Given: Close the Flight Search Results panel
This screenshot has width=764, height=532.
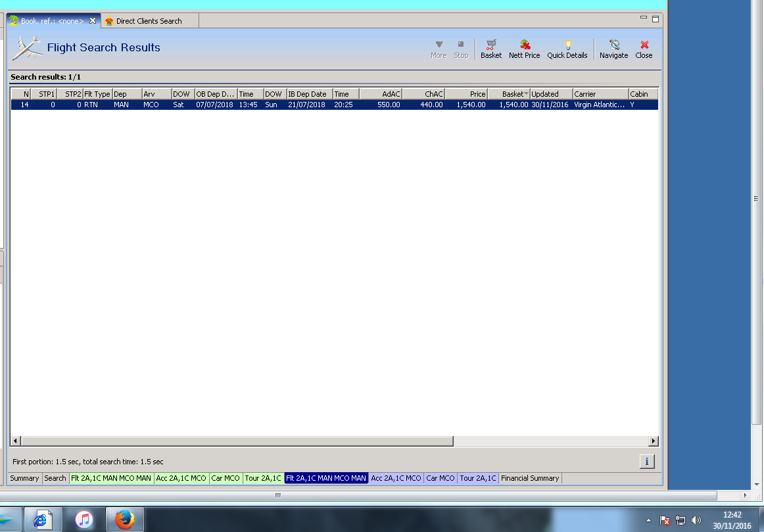Looking at the screenshot, I should tap(644, 49).
